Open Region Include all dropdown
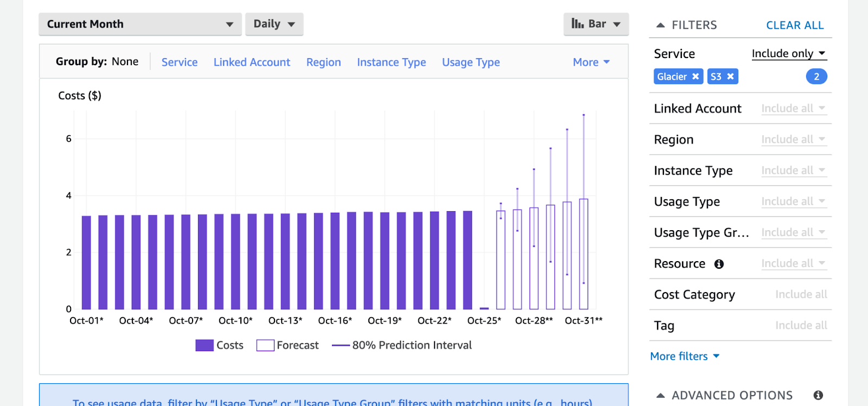Image resolution: width=868 pixels, height=406 pixels. coord(793,139)
